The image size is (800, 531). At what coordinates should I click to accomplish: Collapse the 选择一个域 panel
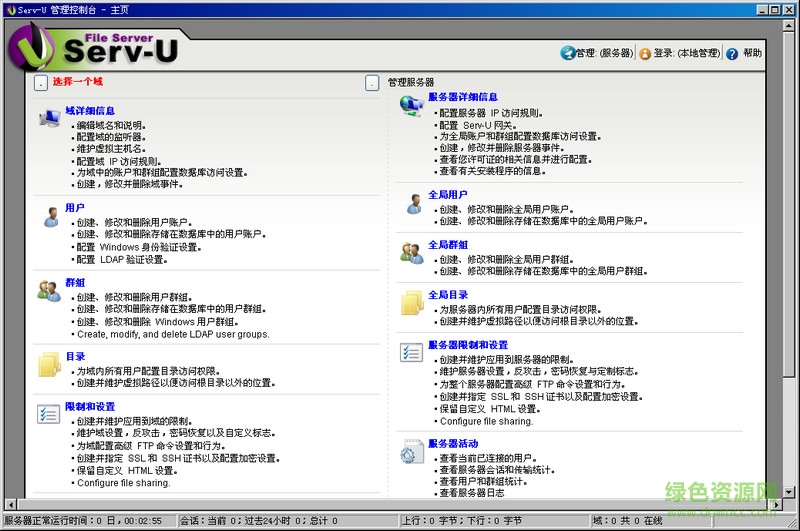point(40,83)
